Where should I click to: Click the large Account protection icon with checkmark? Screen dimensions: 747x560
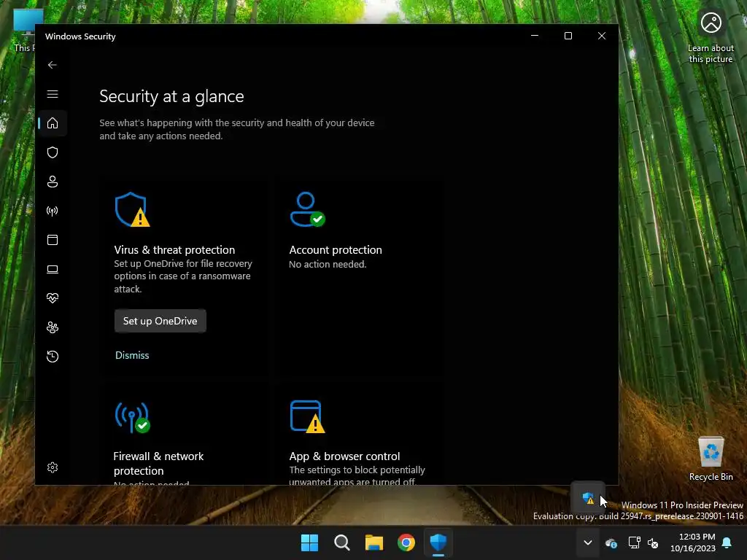[307, 209]
